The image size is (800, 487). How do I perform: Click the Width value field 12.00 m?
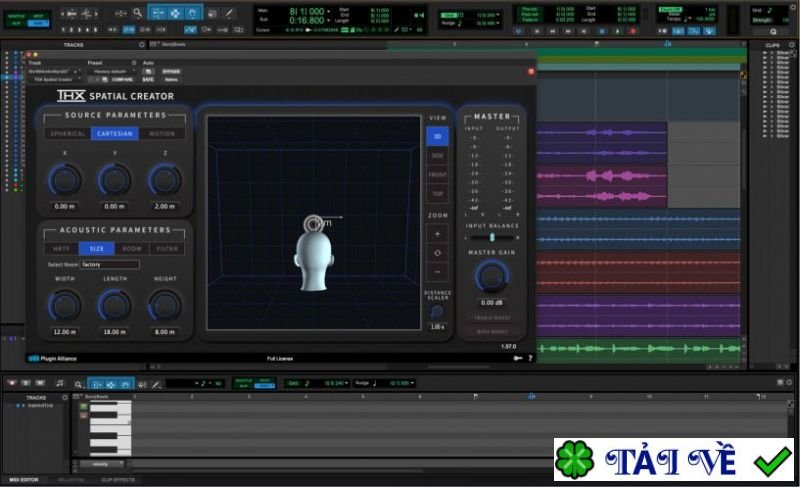click(64, 331)
